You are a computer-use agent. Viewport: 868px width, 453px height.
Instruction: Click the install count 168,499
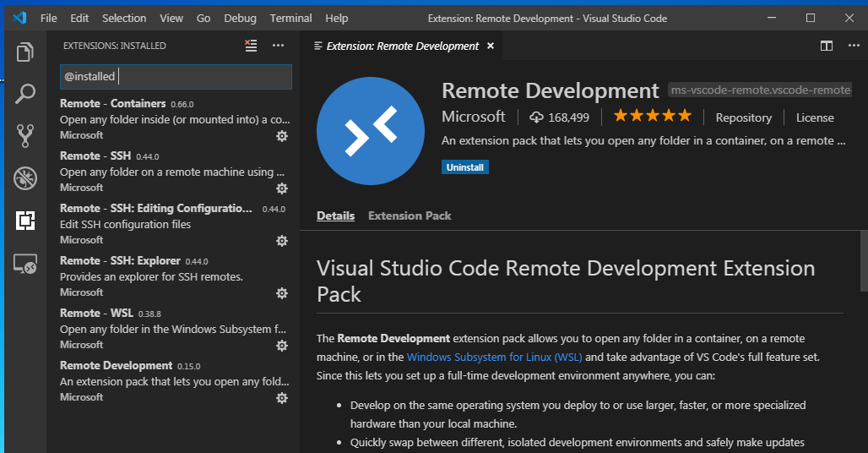[x=560, y=117]
